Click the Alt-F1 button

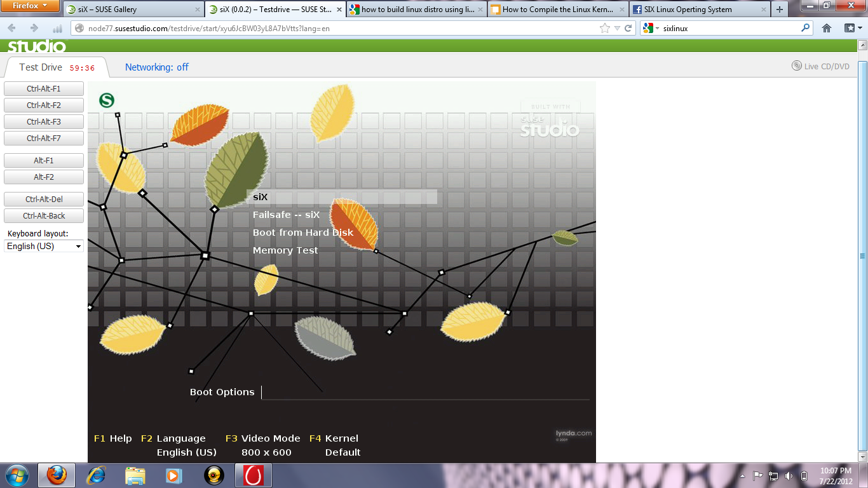(44, 161)
